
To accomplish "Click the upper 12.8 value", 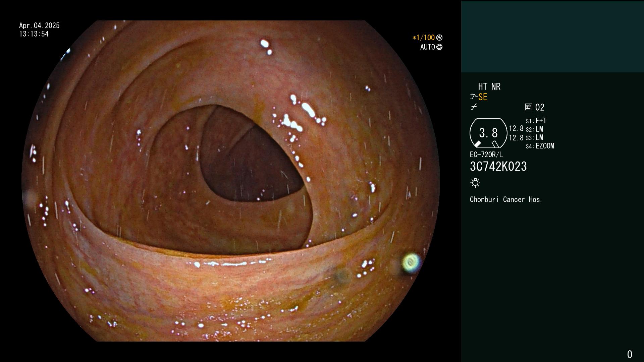I will [516, 128].
